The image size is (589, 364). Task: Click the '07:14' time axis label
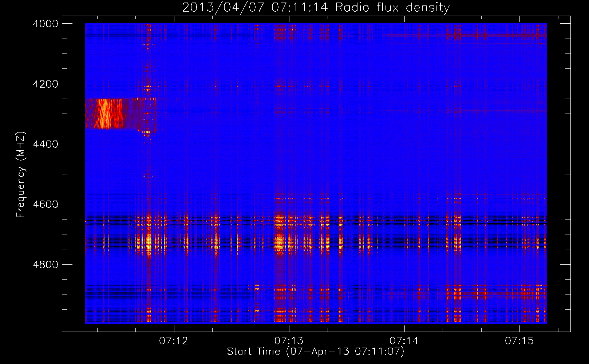[404, 341]
